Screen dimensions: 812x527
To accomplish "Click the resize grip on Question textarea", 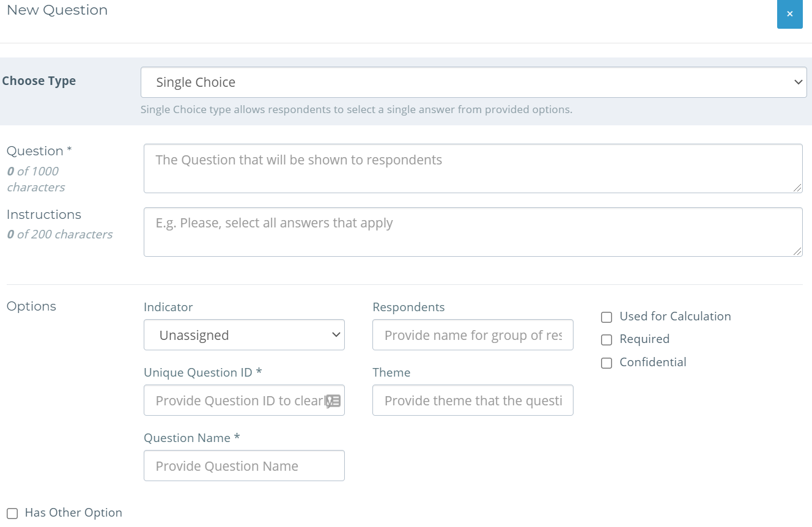I will 799,190.
